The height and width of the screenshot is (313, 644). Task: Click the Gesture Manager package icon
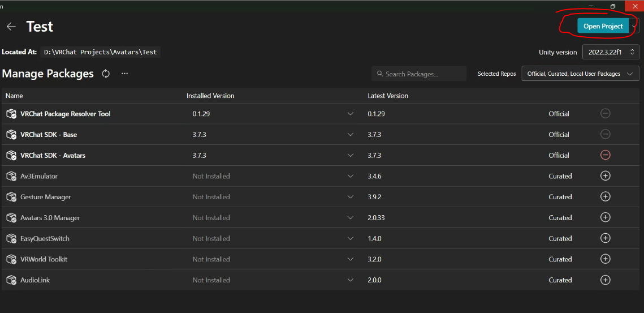click(11, 197)
